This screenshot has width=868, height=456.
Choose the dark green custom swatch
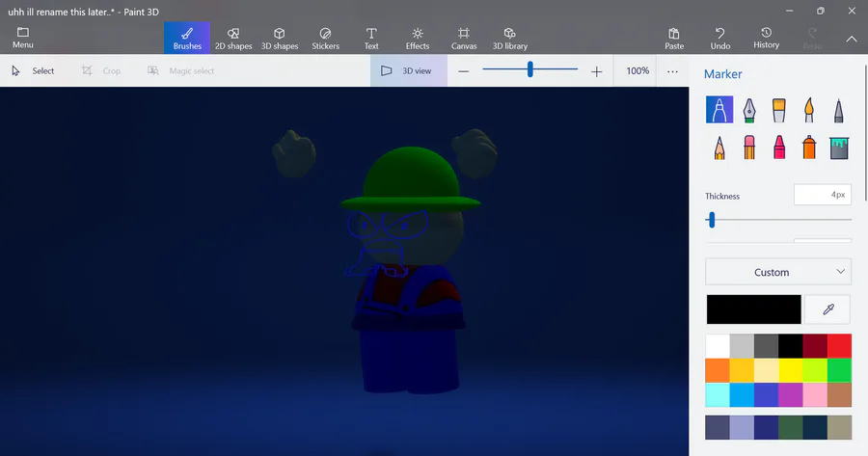point(791,428)
